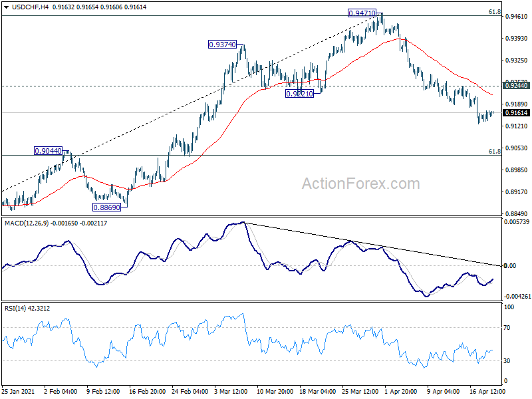This screenshot has height=399, width=532.
Task: Select the USDCHF,H4 symbol title
Action: [x=30, y=7]
